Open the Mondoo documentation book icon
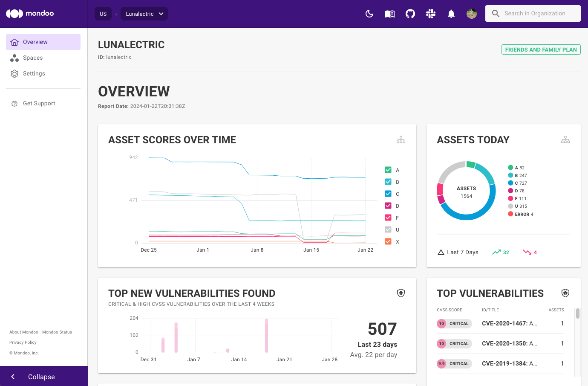The height and width of the screenshot is (386, 588). tap(389, 13)
